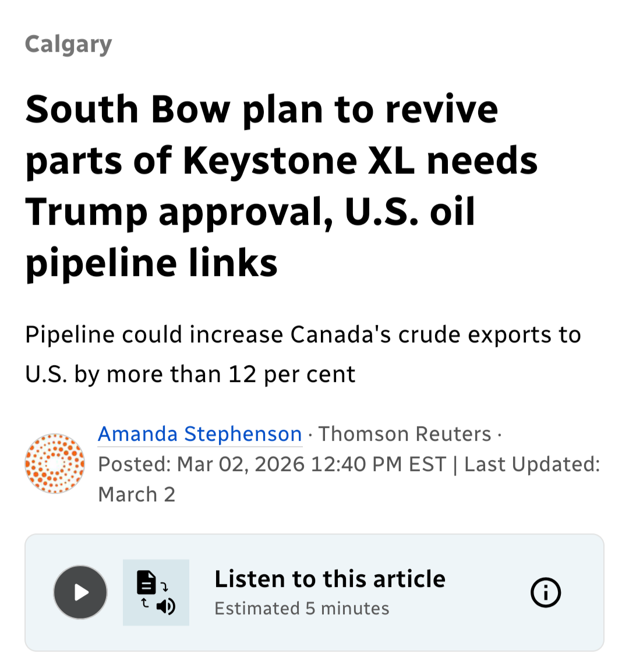
Task: Click the Thomson Reuters dotted logo avatar
Action: click(55, 464)
